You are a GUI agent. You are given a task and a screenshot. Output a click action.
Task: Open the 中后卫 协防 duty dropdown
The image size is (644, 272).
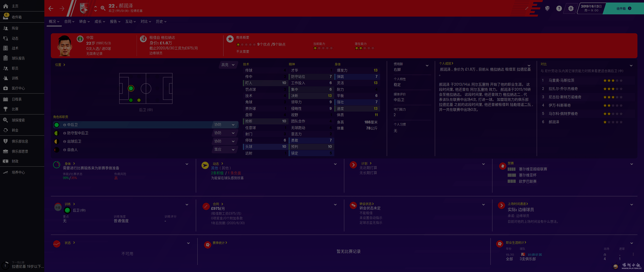coord(224,125)
